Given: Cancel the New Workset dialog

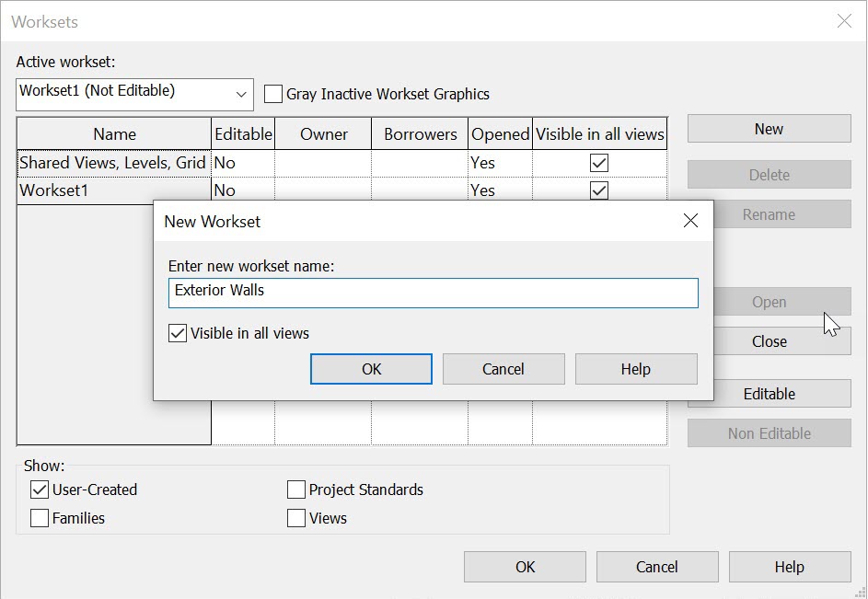Looking at the screenshot, I should point(503,369).
